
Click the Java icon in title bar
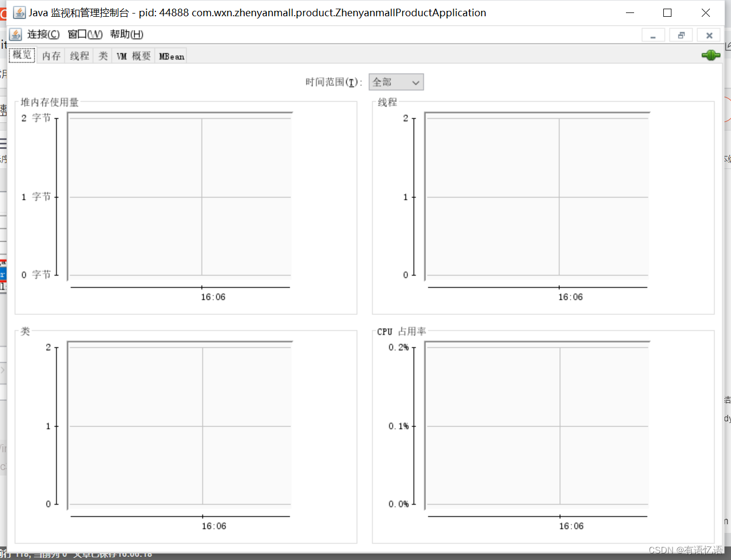pos(19,12)
